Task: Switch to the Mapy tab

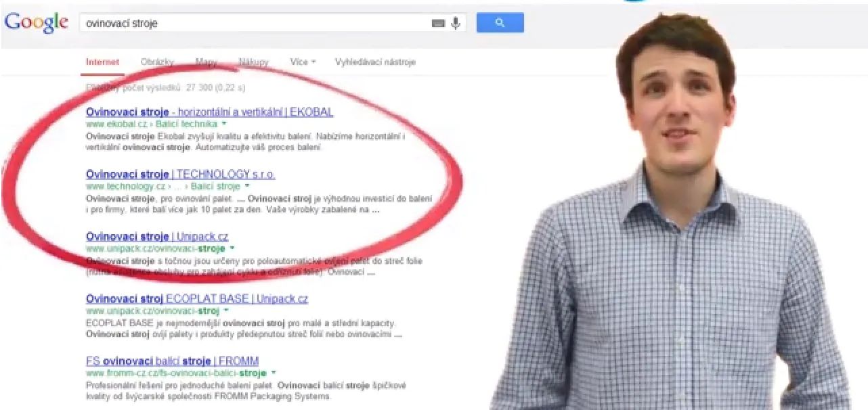Action: point(207,62)
